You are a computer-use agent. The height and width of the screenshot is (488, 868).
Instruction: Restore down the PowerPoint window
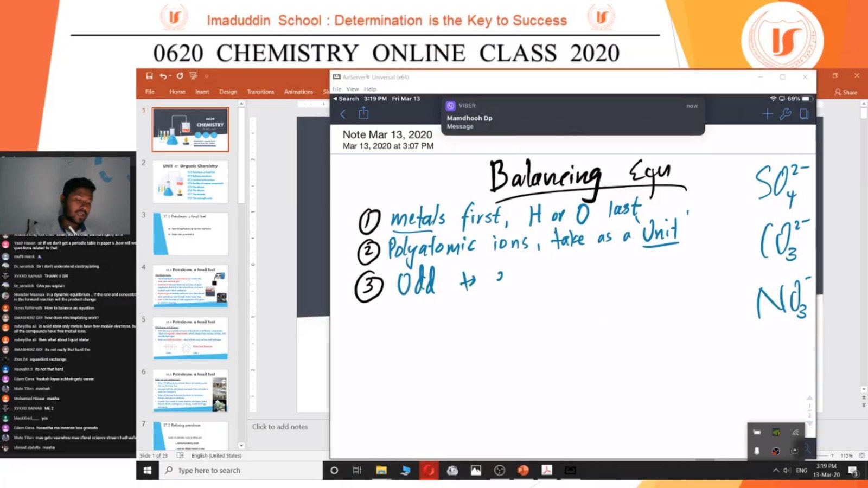835,76
